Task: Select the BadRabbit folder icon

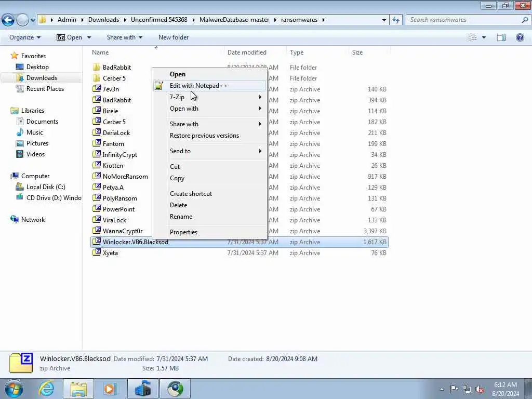Action: (97, 67)
